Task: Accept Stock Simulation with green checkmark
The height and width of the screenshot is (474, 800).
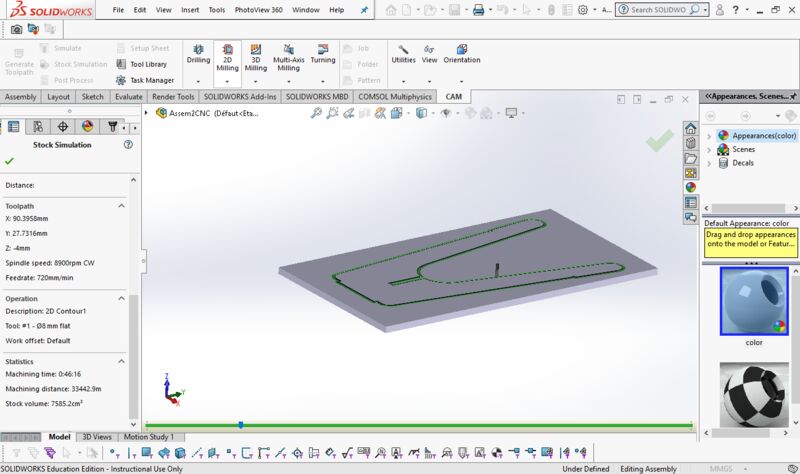Action: click(x=9, y=161)
